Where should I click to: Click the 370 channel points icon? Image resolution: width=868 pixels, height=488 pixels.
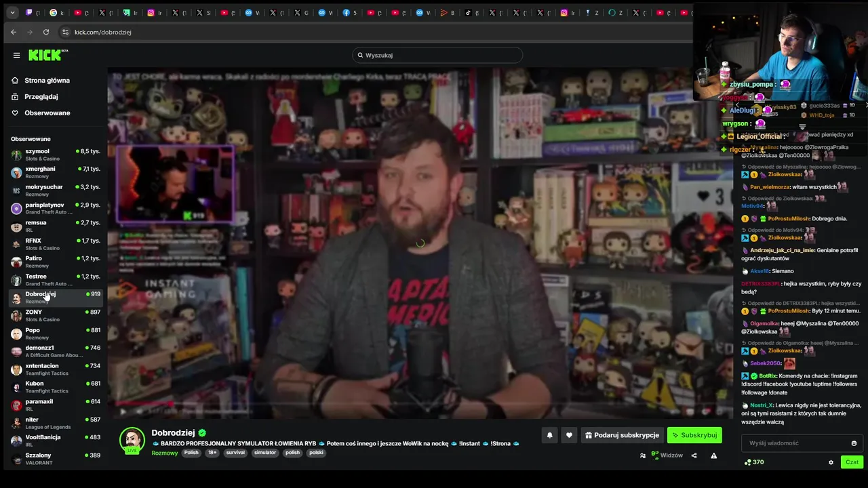click(747, 462)
